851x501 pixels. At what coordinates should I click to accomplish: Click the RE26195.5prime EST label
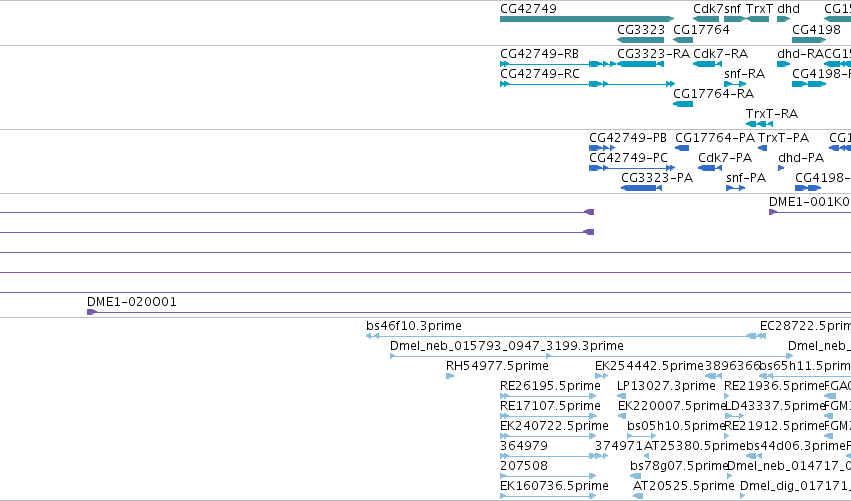[550, 386]
